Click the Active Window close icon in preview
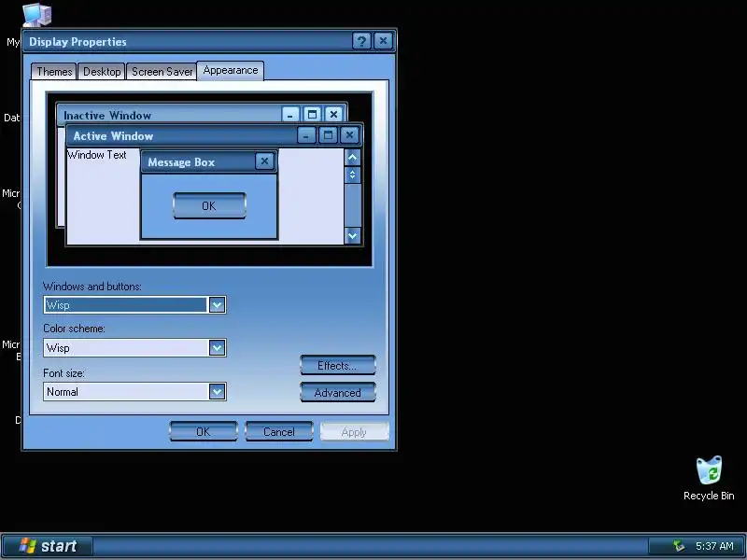Viewport: 747px width, 560px height. tap(349, 135)
